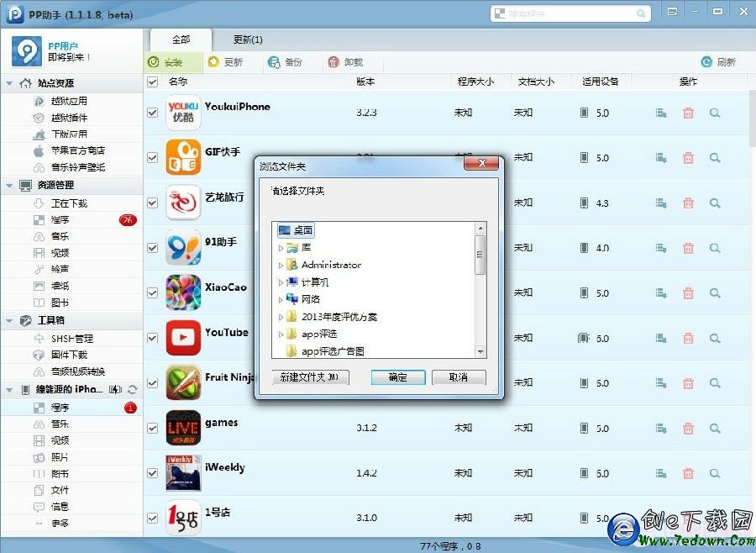Expand the 库 folder in dialog
Viewport: 756px width, 553px height.
point(281,248)
